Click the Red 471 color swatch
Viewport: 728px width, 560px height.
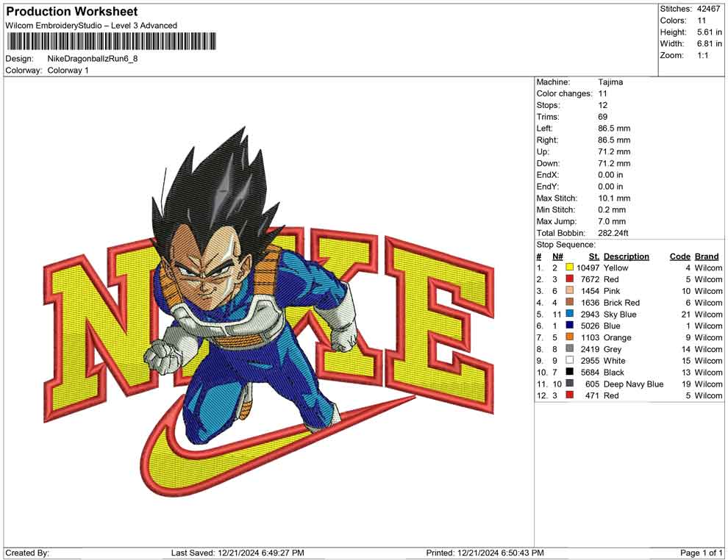(570, 395)
